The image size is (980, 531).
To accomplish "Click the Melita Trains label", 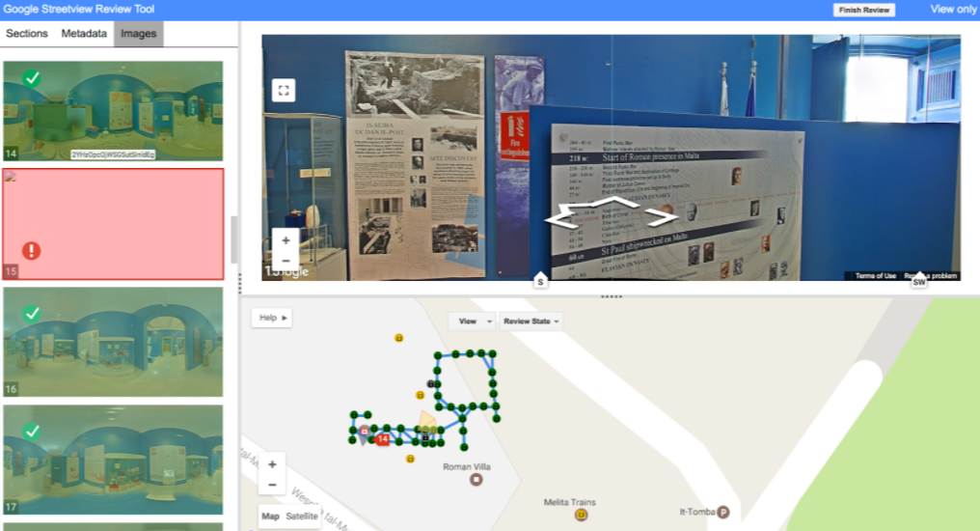I will (x=569, y=502).
